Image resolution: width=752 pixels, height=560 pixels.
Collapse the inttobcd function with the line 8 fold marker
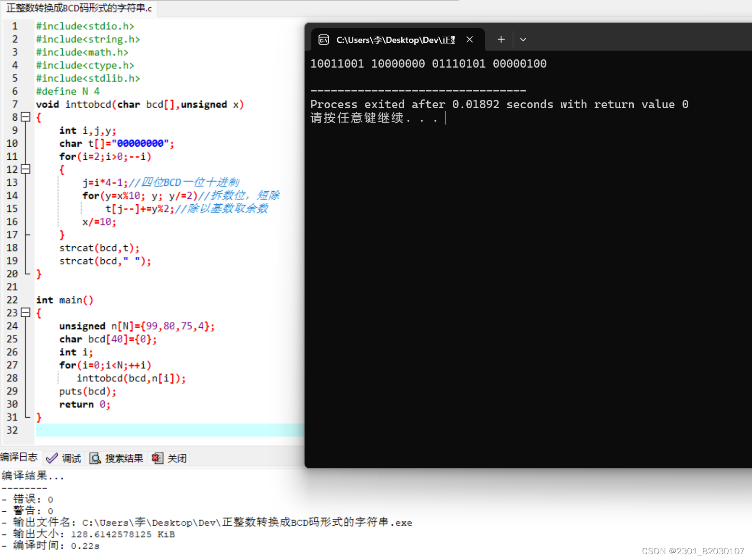[x=26, y=117]
